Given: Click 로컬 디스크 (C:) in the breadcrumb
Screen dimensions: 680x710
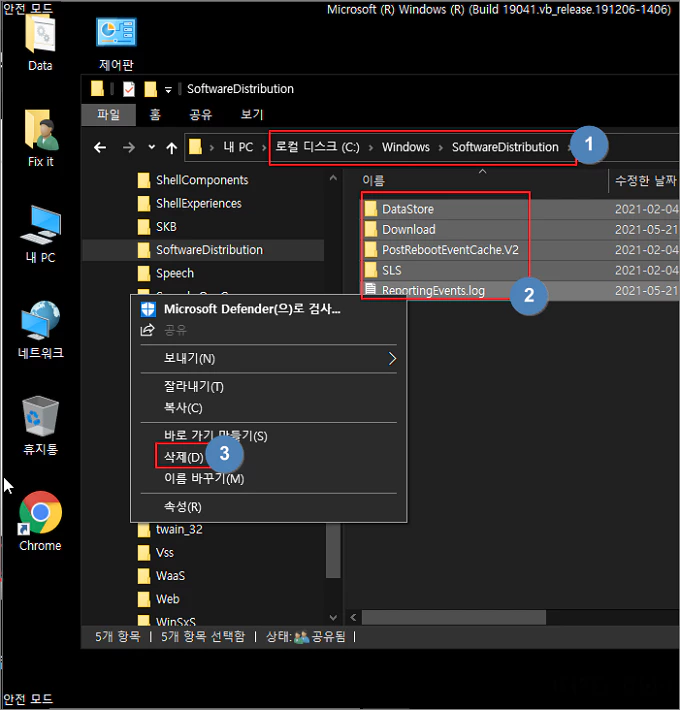Looking at the screenshot, I should click(317, 147).
